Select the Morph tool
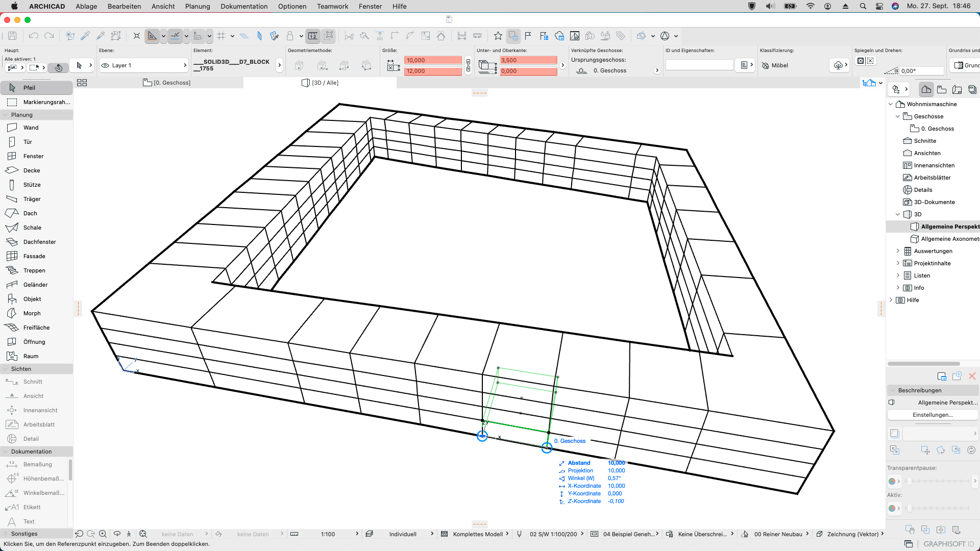This screenshot has height=551, width=980. (32, 313)
